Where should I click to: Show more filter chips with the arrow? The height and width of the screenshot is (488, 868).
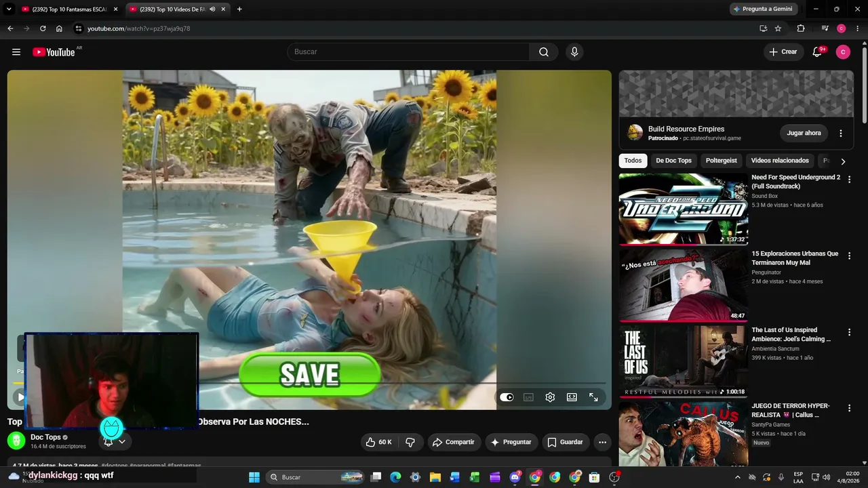[843, 161]
